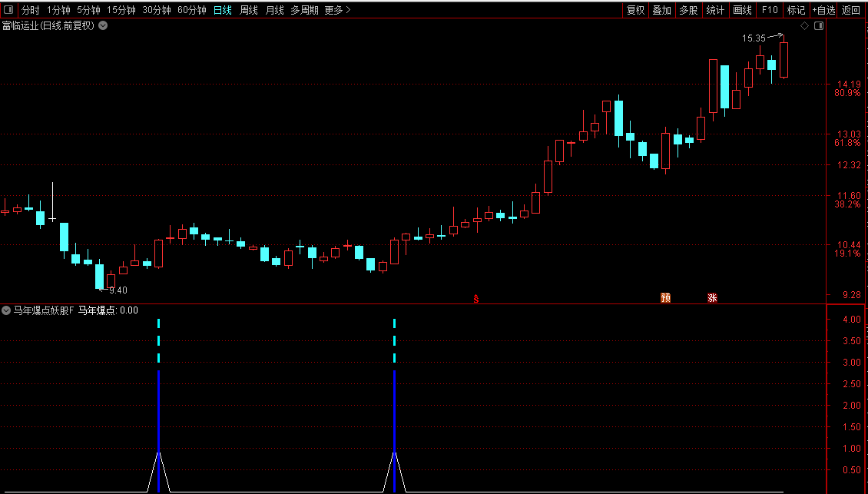Screen dimensions: 868x494
Task: Open the 预 forecast marker icon
Action: pyautogui.click(x=665, y=298)
